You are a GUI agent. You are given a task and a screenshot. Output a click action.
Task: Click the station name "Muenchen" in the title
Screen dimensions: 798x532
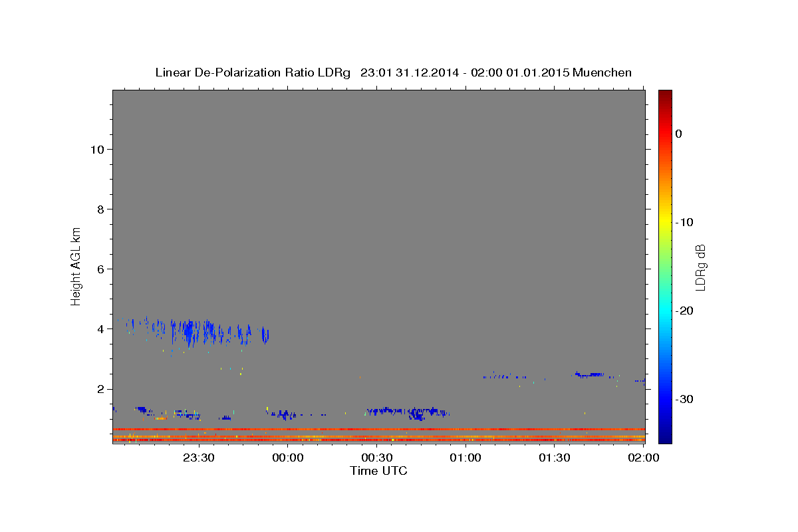click(x=602, y=72)
